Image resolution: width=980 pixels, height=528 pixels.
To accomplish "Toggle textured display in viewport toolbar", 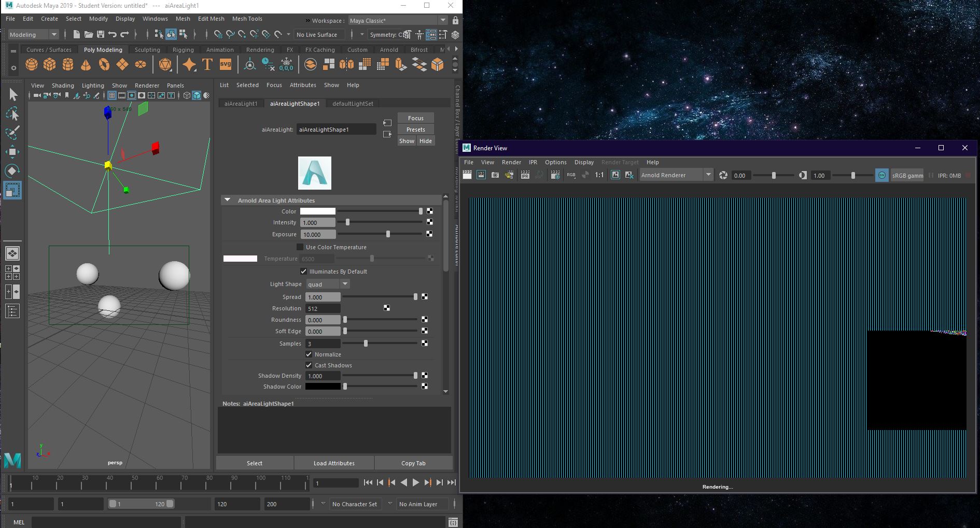I will pyautogui.click(x=206, y=95).
